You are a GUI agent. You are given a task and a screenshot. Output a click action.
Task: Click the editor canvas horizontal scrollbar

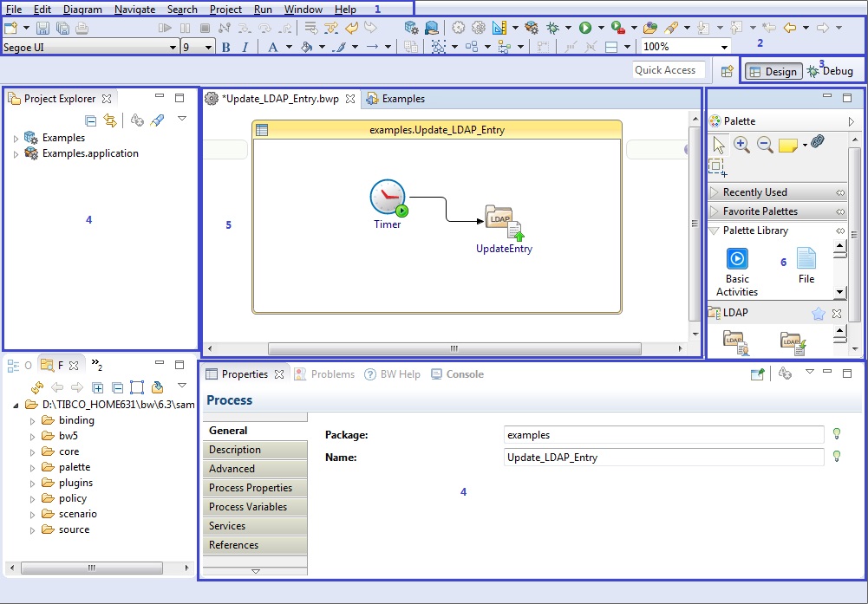454,348
